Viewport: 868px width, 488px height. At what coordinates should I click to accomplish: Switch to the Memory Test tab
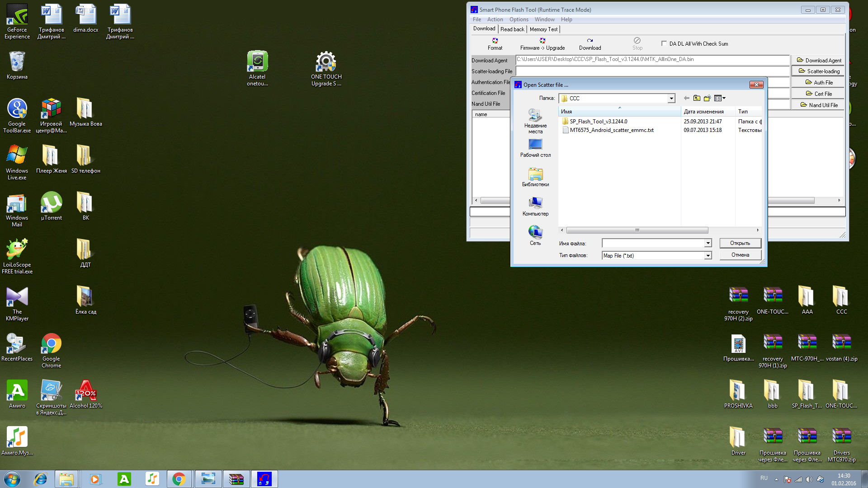(543, 29)
